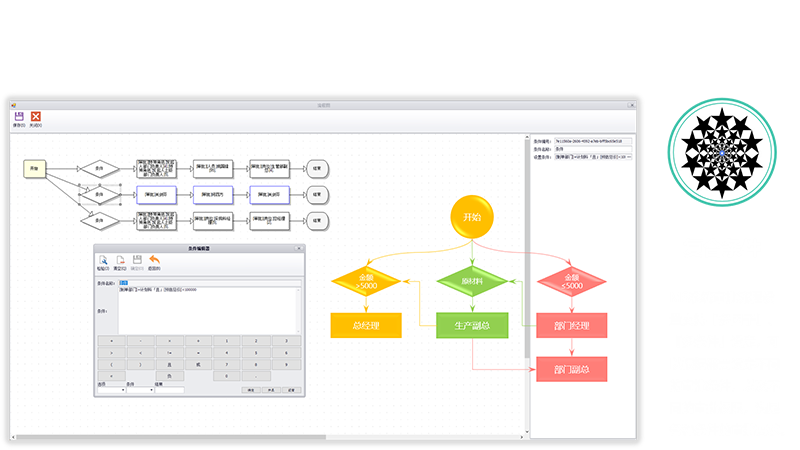Click the purple Save icon in main toolbar
This screenshot has width=800, height=450.
19,117
